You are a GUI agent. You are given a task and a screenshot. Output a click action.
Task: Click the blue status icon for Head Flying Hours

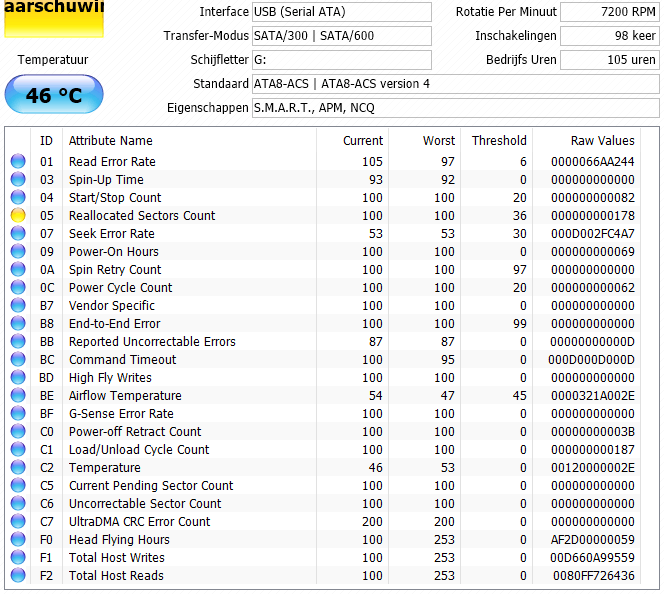[x=18, y=539]
